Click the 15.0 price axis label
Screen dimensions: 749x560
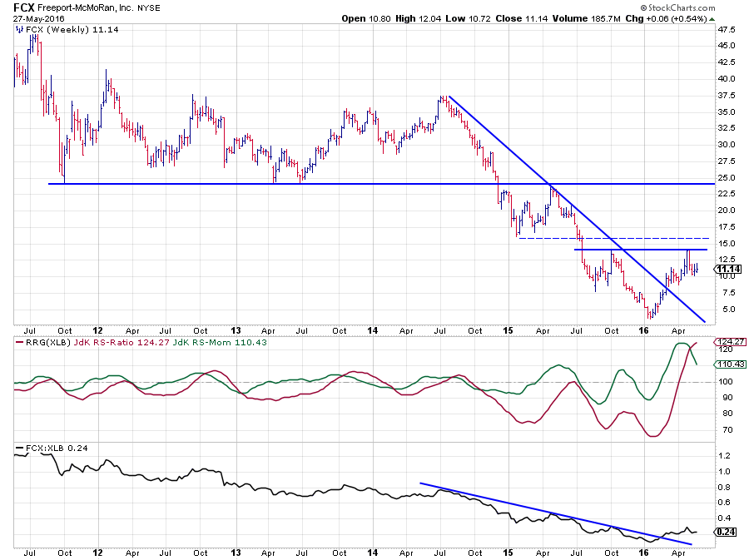coord(727,244)
